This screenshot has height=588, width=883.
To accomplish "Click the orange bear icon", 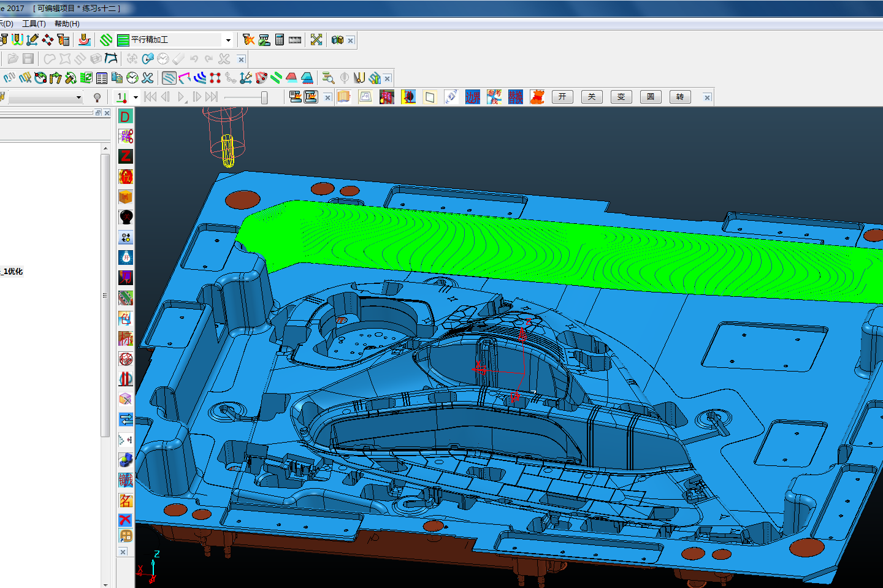I will pyautogui.click(x=538, y=97).
